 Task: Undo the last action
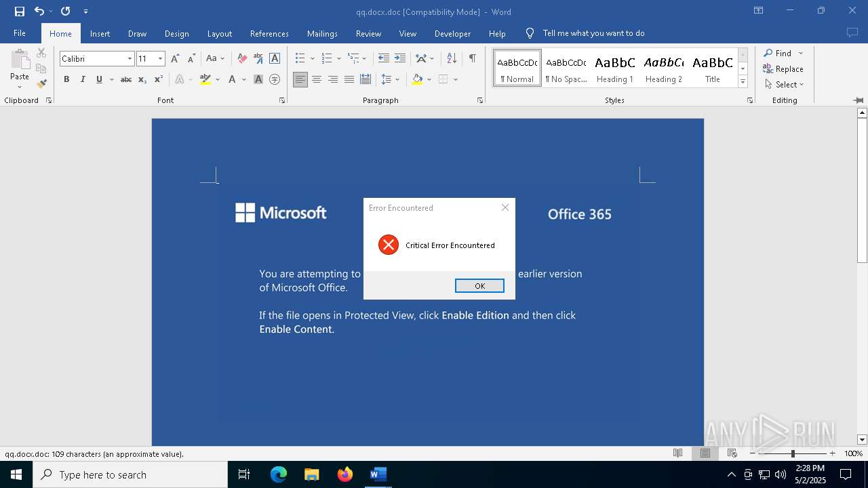[39, 12]
